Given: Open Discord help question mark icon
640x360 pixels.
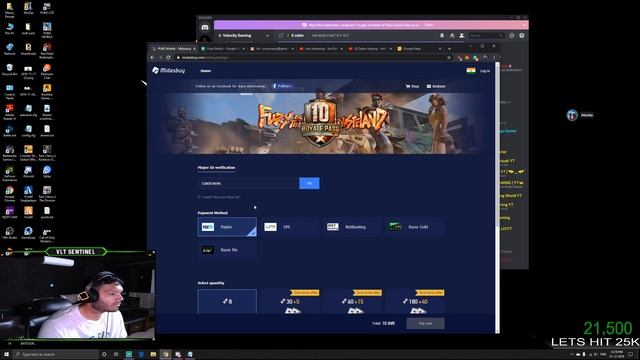Looking at the screenshot, I should click(x=522, y=36).
